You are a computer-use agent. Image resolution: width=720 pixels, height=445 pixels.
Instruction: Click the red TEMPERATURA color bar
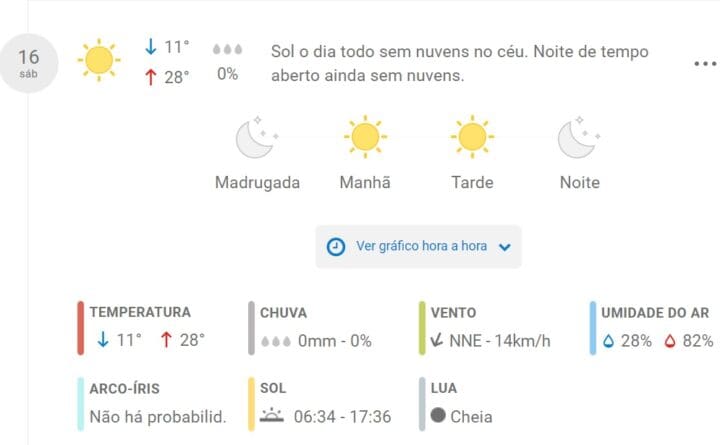pyautogui.click(x=80, y=328)
